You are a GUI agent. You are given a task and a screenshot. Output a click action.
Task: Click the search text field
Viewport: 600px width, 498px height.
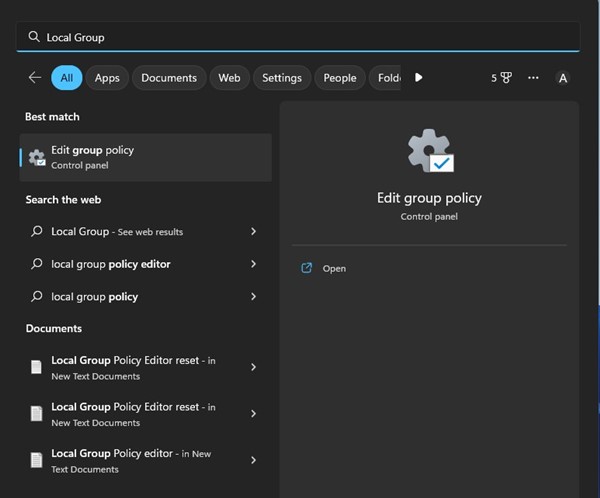300,37
